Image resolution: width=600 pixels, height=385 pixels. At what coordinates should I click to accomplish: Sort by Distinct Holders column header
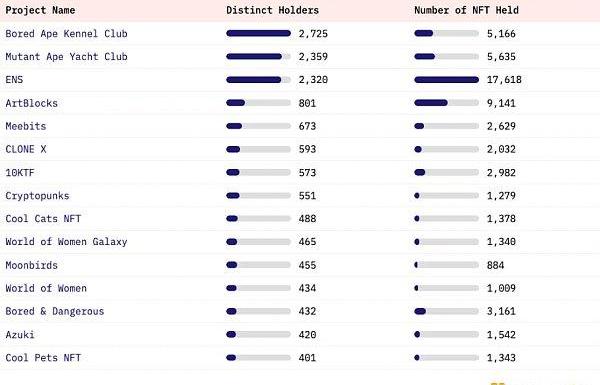tap(272, 10)
